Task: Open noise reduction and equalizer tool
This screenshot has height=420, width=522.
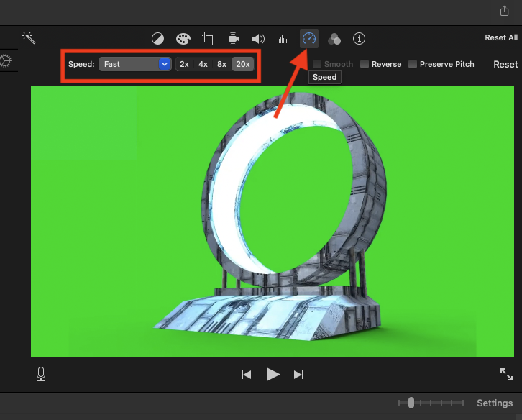Action: click(x=283, y=39)
